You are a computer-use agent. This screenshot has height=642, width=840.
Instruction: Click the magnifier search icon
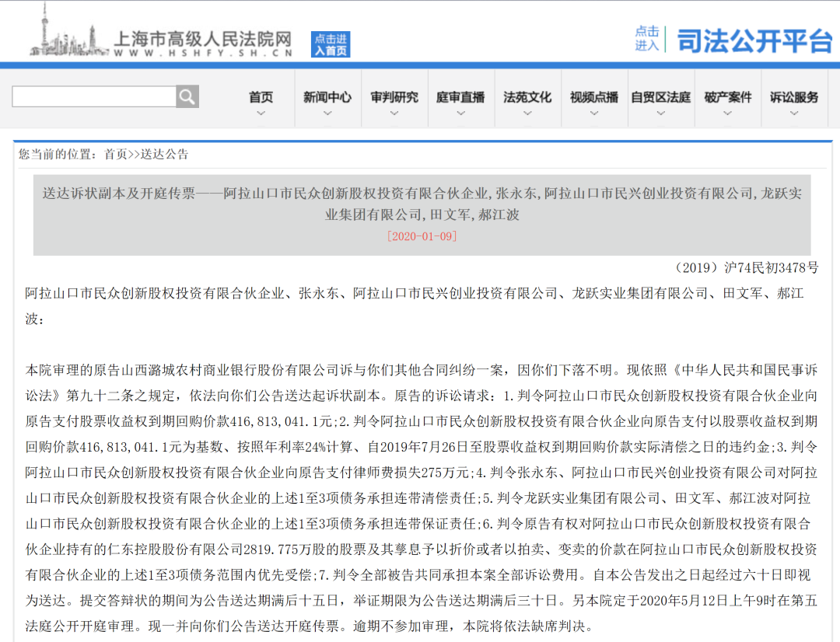click(x=187, y=96)
